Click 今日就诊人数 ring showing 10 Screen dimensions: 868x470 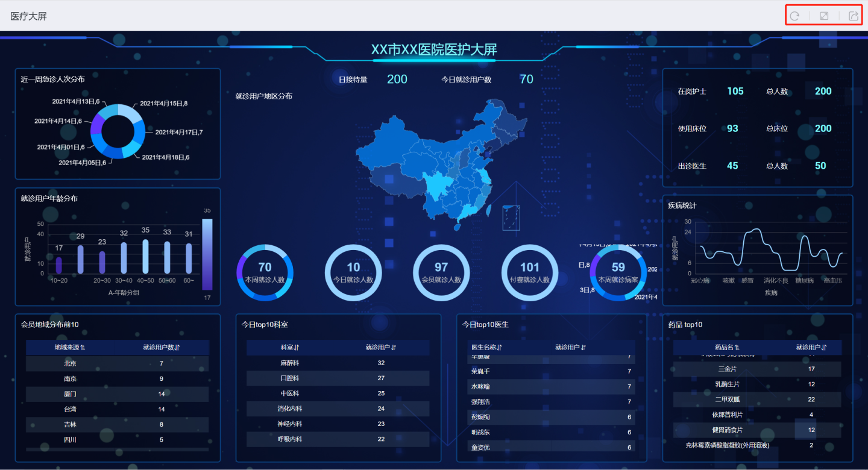click(x=353, y=272)
